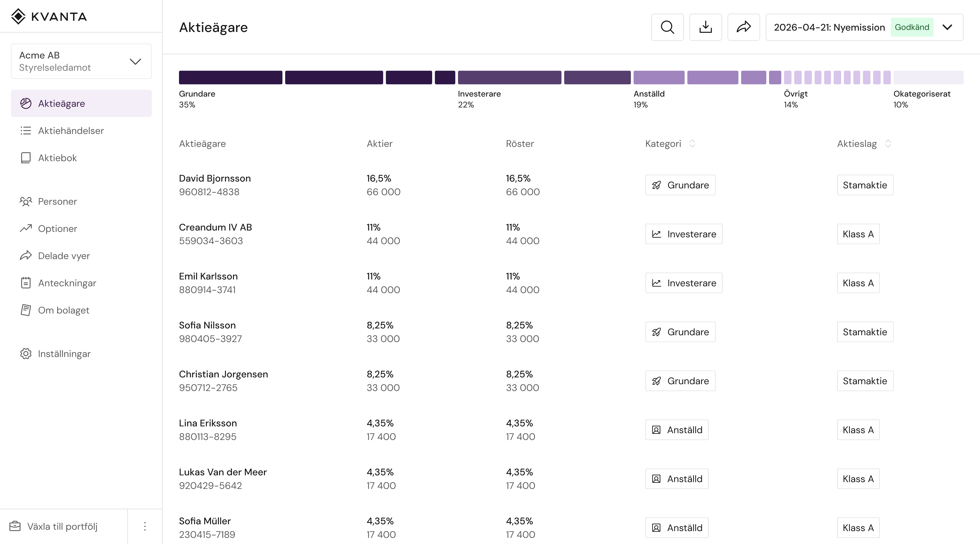Image resolution: width=980 pixels, height=544 pixels.
Task: Open the three-dot menu beside portfolio switch
Action: pyautogui.click(x=145, y=526)
